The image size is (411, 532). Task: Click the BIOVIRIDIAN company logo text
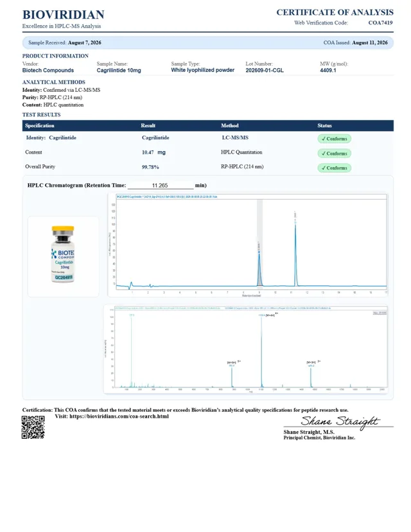pos(64,15)
